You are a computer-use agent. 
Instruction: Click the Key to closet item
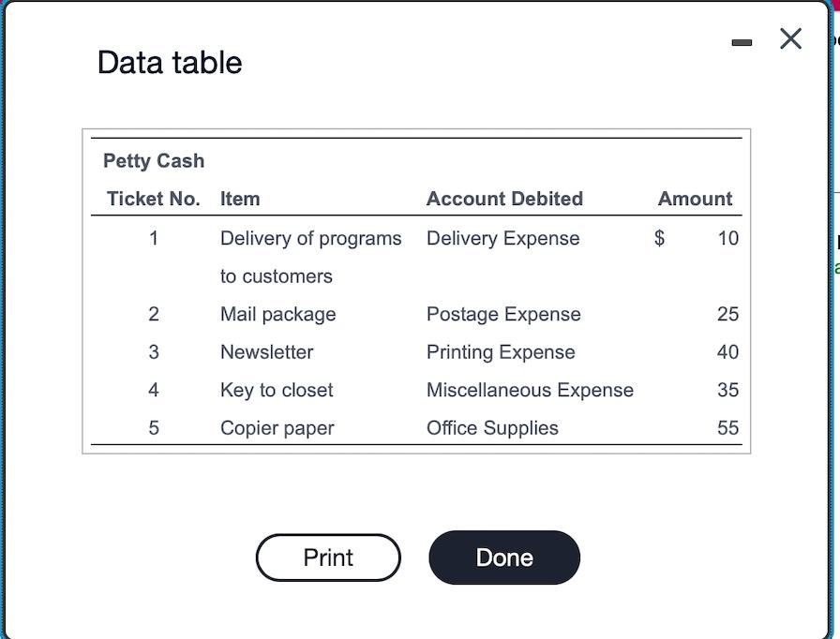276,390
